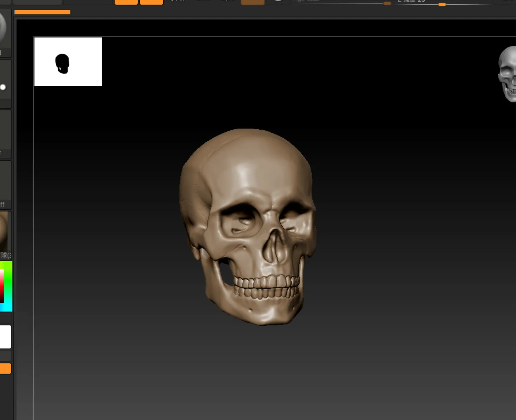Click the button at toolbar's far right
The image size is (516, 420).
tap(505, 1)
